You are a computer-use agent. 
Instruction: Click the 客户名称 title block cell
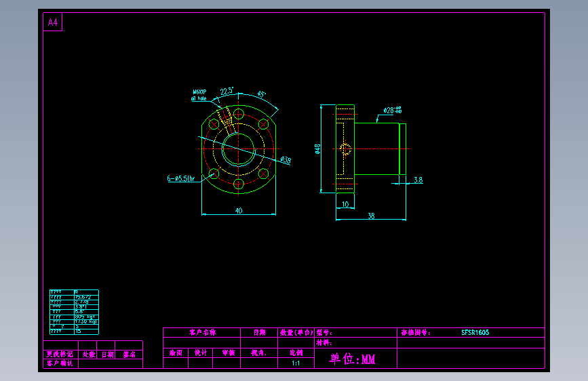pos(202,332)
